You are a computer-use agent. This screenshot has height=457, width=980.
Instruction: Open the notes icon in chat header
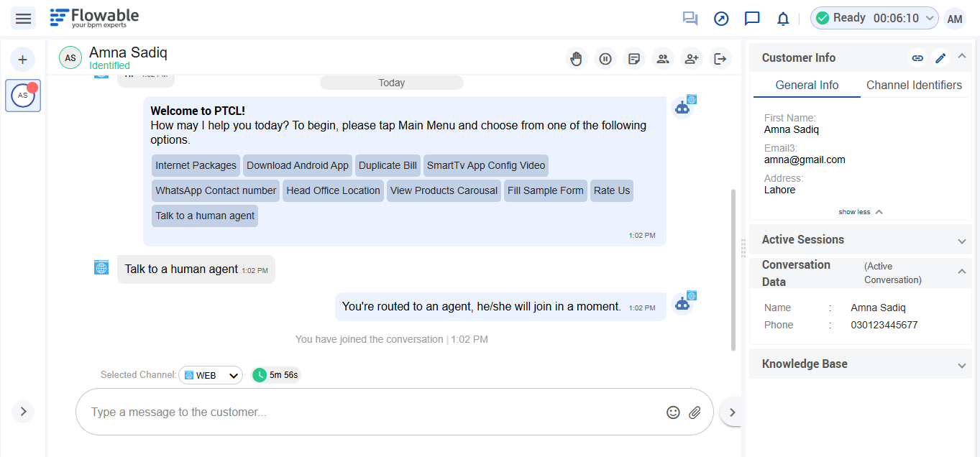click(634, 59)
